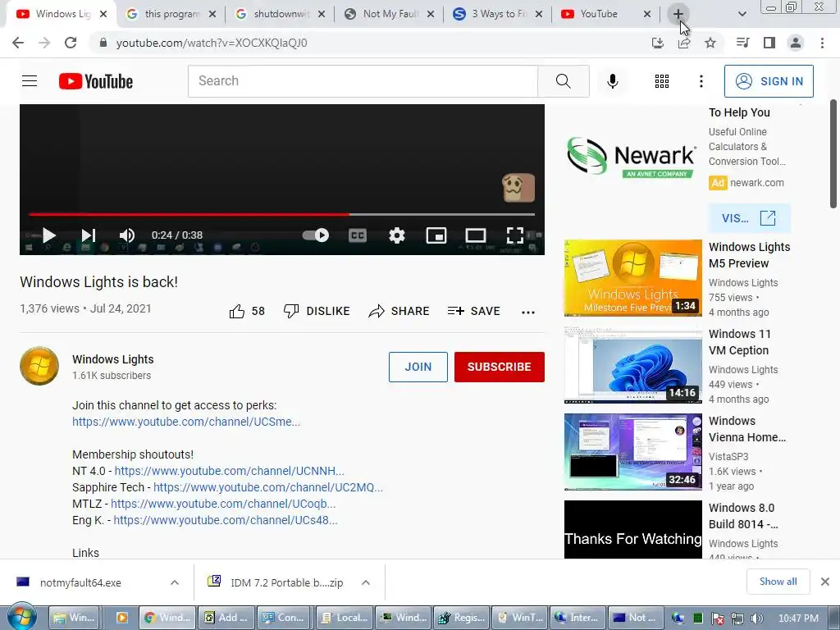Switch to 3 Ways to Fi tab
Viewport: 840px width, 630px height.
click(500, 14)
